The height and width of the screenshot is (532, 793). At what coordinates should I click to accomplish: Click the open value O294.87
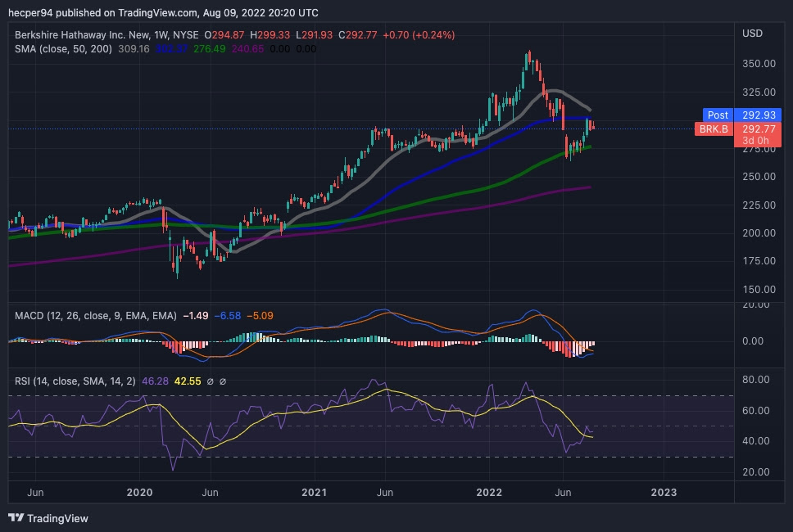point(224,35)
